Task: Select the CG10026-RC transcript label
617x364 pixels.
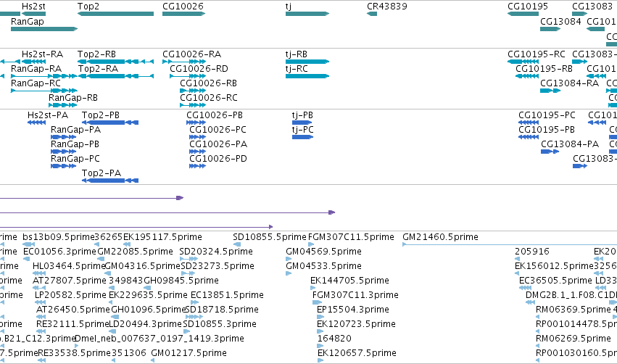Action: pyautogui.click(x=209, y=98)
